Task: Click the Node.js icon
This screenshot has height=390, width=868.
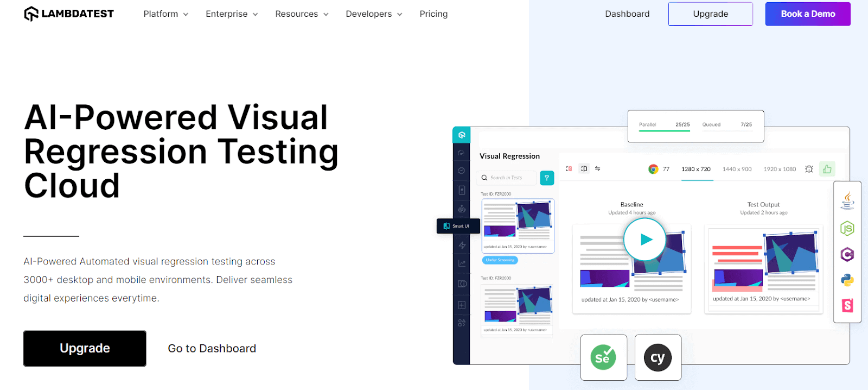Action: (847, 229)
